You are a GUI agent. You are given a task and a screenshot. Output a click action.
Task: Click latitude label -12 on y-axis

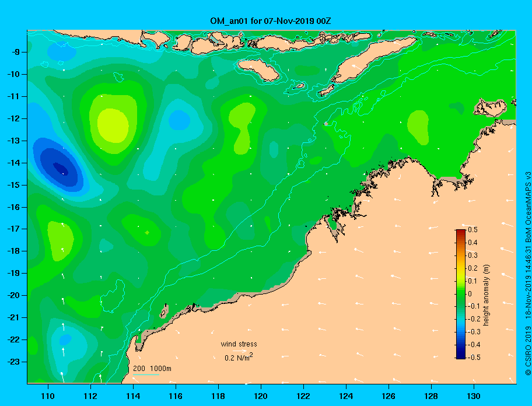point(15,118)
